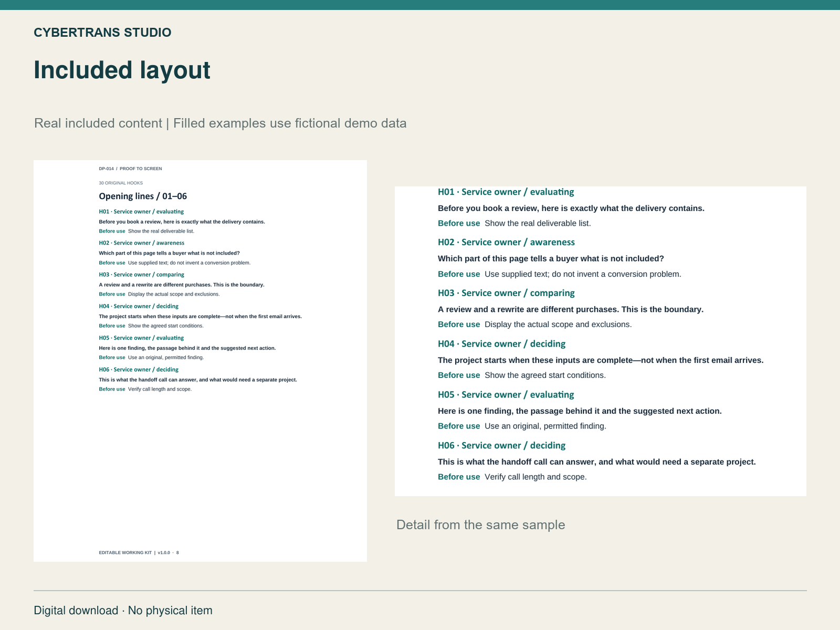Click 'Digital download · No physical item' notice

click(x=123, y=611)
